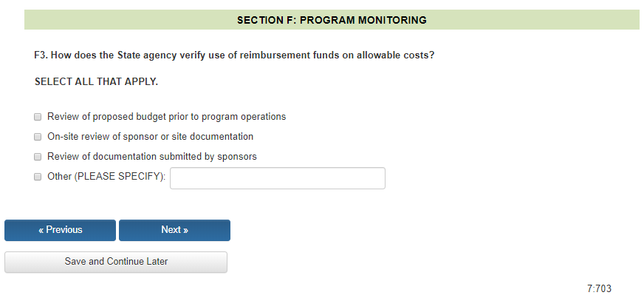The width and height of the screenshot is (644, 298).
Task: Click the "Other (PLEASE SPECIFY):" label text
Action: coord(106,177)
